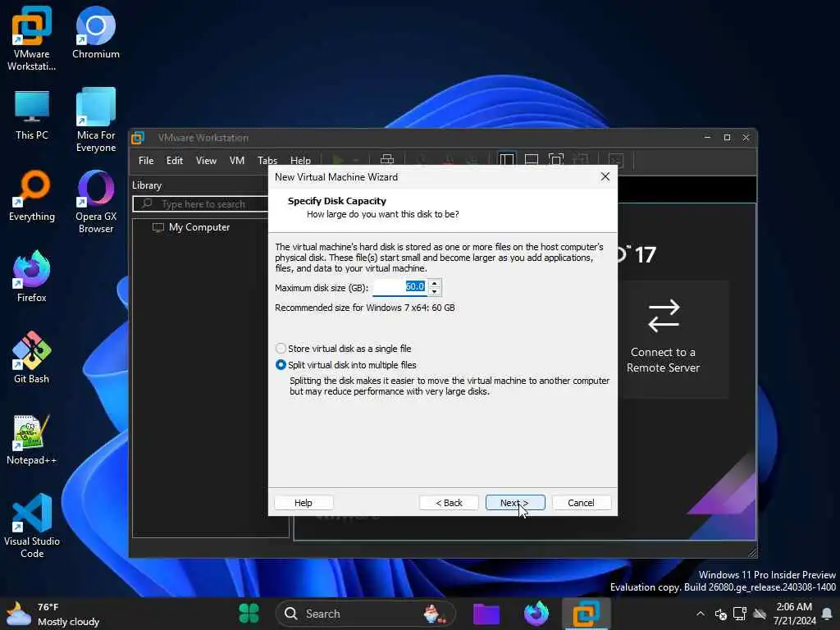Click the wizard Help button
Image resolution: width=840 pixels, height=630 pixels.
pyautogui.click(x=304, y=503)
